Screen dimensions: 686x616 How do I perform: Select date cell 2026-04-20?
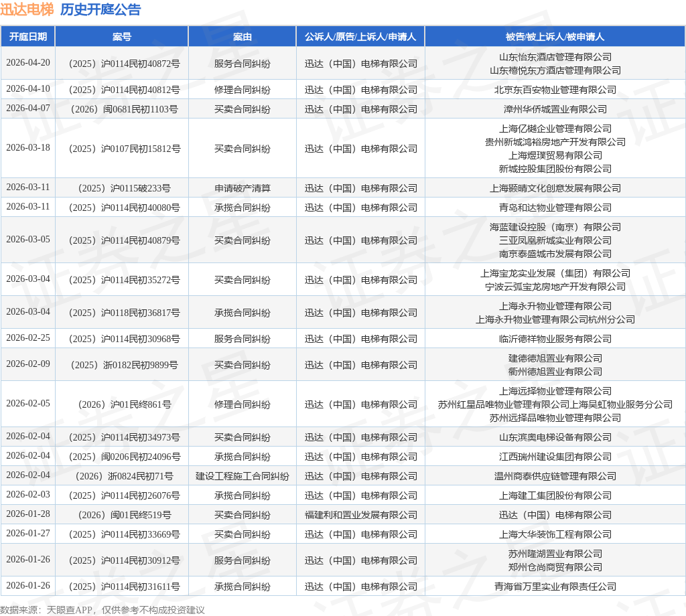[28, 62]
